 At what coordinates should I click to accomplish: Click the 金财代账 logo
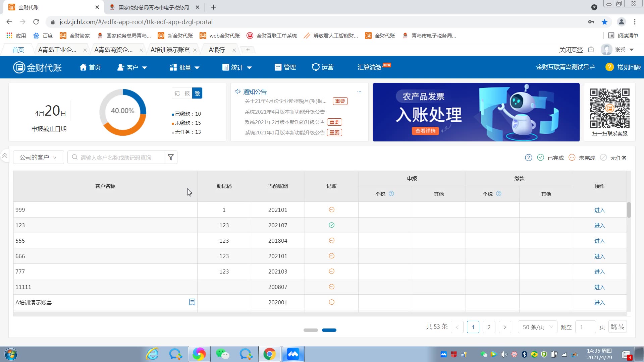[37, 67]
